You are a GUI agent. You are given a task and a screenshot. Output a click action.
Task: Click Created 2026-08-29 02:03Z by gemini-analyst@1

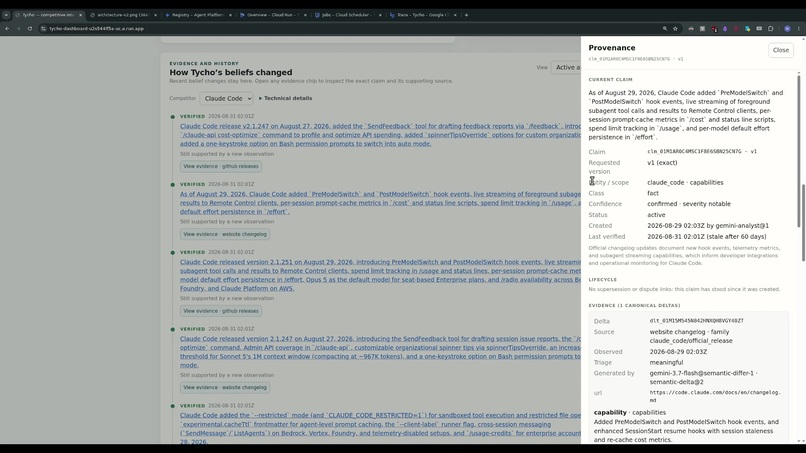click(x=708, y=226)
